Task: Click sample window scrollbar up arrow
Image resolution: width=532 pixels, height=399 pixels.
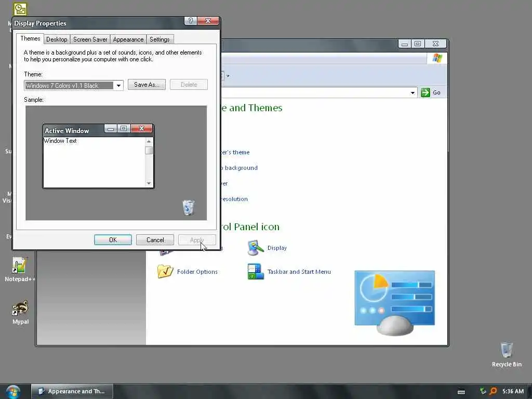Action: 149,141
